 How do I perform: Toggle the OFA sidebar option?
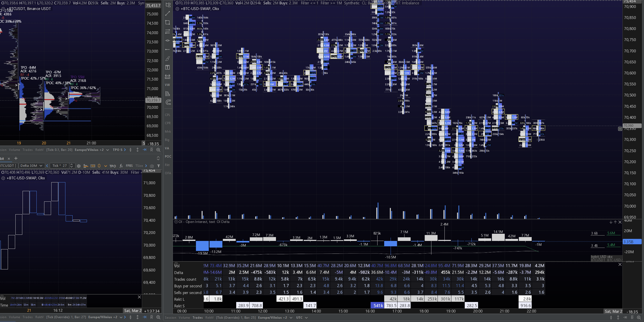[168, 173]
